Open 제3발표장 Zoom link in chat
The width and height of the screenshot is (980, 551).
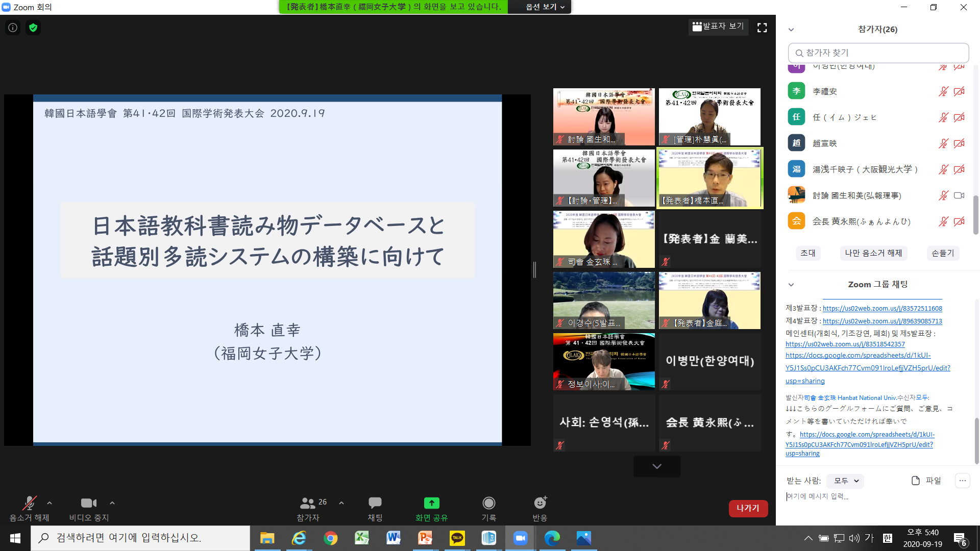point(882,308)
